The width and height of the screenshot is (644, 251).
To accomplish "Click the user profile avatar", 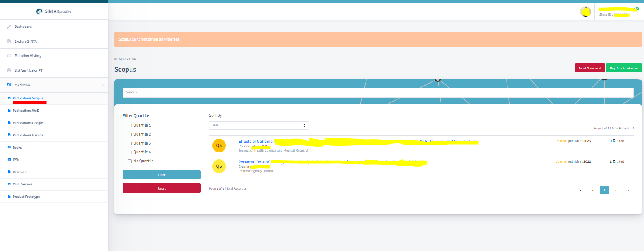I will (x=586, y=12).
